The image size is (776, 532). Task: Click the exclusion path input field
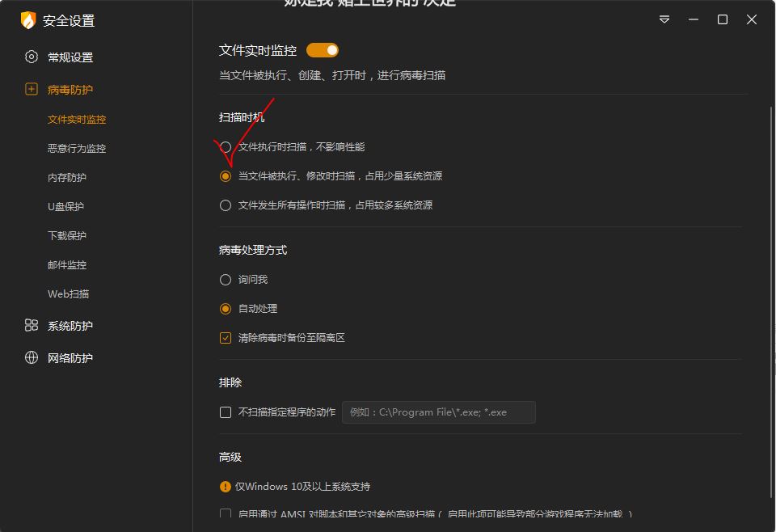click(438, 412)
